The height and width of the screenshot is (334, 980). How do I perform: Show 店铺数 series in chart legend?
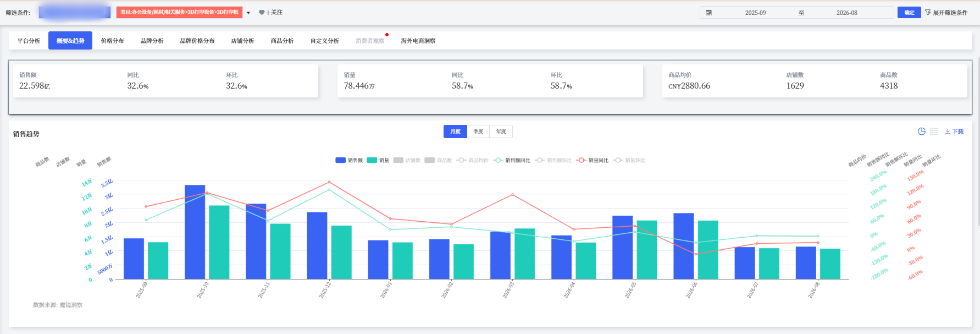coord(407,160)
